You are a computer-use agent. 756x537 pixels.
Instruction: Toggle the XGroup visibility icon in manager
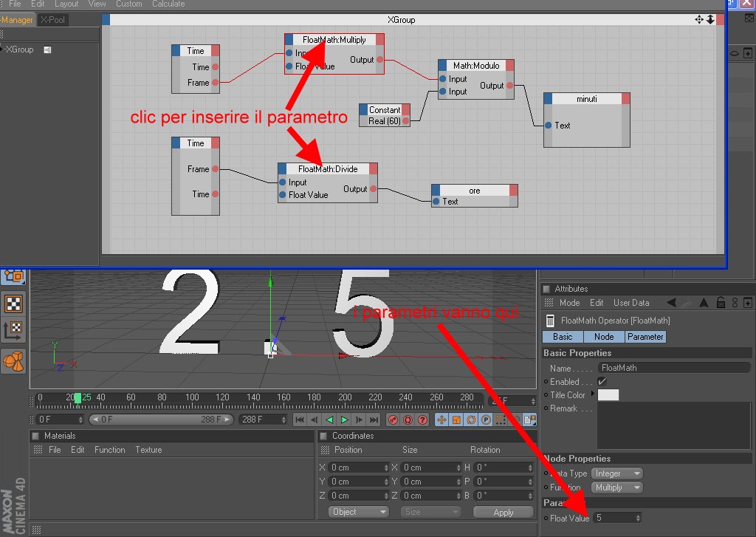(x=47, y=49)
